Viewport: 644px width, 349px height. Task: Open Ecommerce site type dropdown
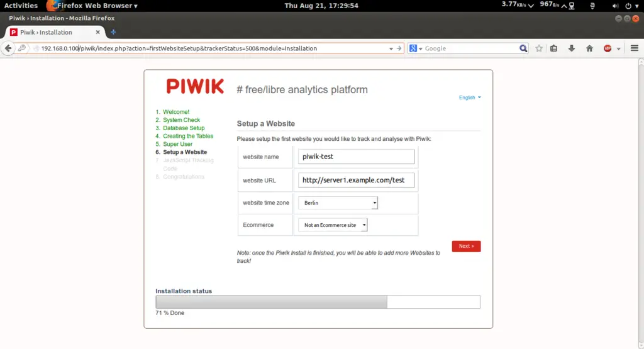point(333,225)
